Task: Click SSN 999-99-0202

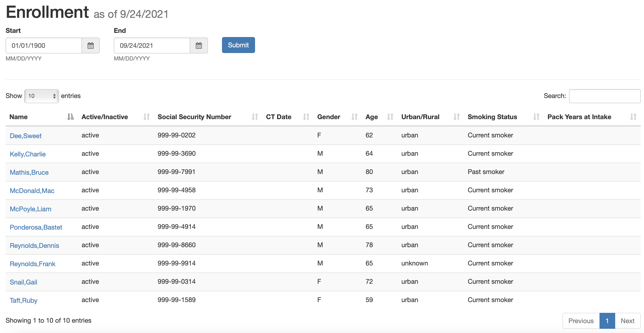Action: tap(177, 135)
